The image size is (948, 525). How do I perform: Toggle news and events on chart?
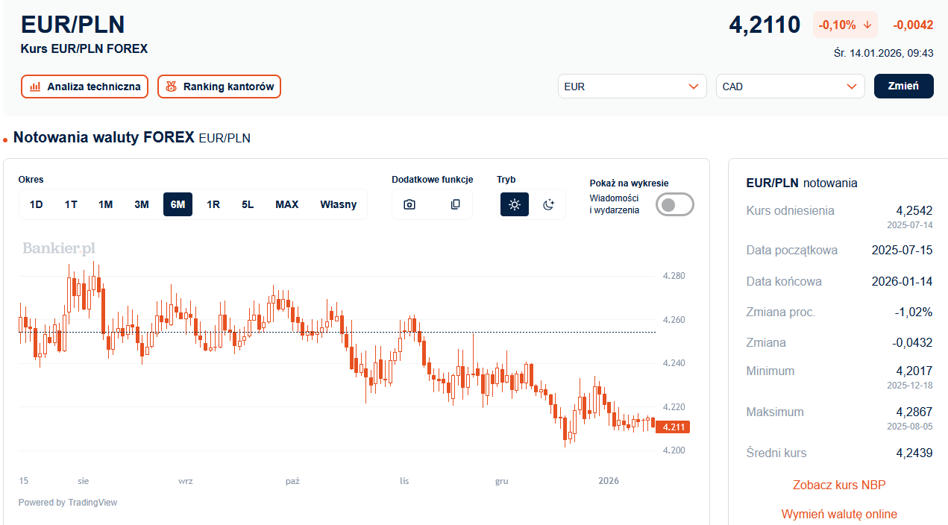tap(674, 205)
